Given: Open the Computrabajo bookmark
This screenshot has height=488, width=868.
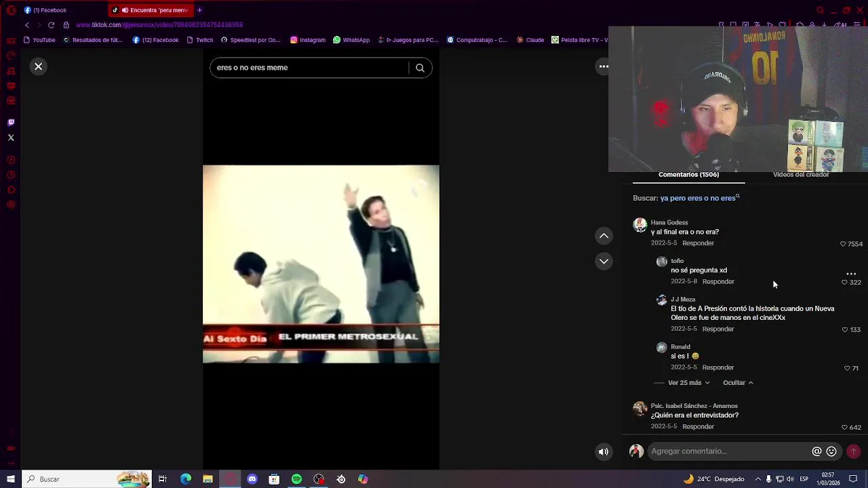Looking at the screenshot, I should [x=477, y=40].
